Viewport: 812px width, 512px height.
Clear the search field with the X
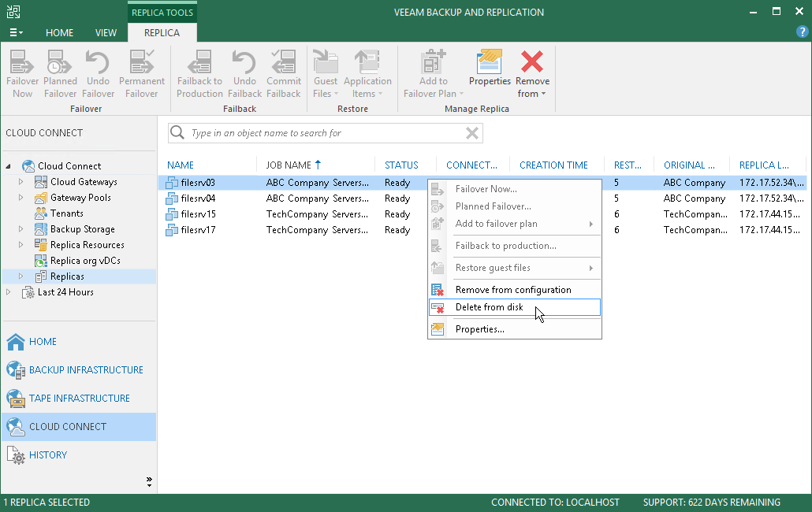pyautogui.click(x=471, y=133)
